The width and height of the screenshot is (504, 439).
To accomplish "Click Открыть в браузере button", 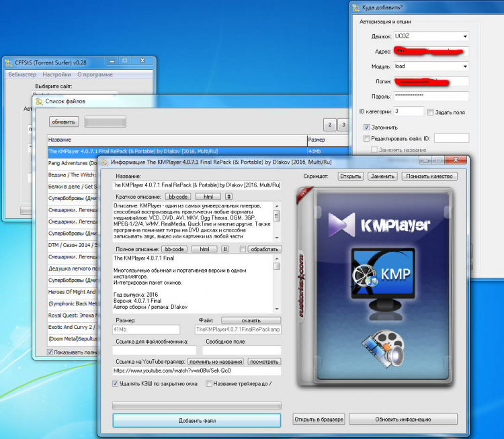I will pyautogui.click(x=319, y=420).
